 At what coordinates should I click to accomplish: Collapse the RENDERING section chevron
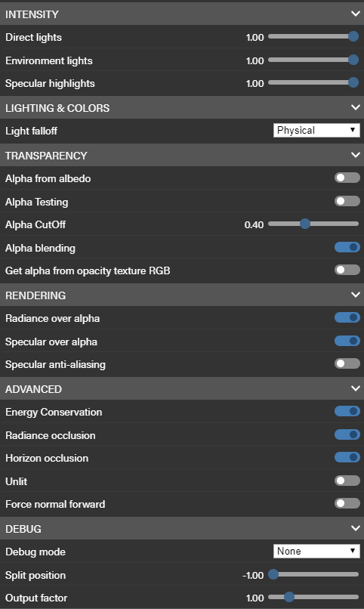(355, 295)
